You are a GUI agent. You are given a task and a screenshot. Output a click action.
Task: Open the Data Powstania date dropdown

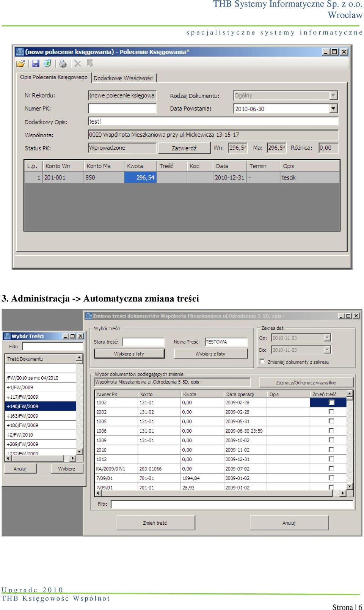333,108
